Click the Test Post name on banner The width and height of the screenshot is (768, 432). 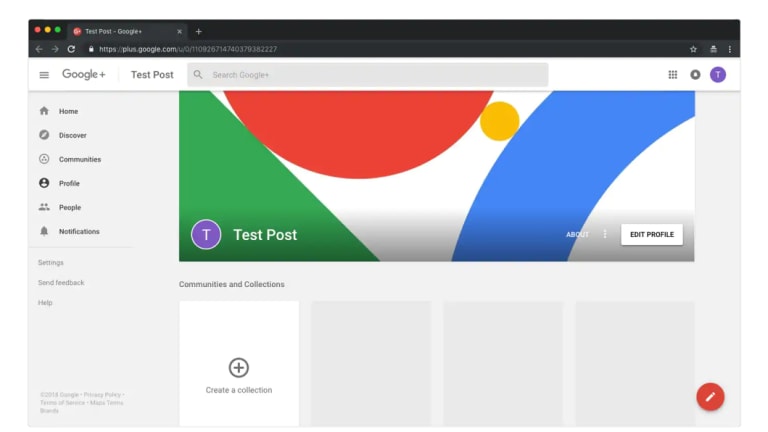265,235
